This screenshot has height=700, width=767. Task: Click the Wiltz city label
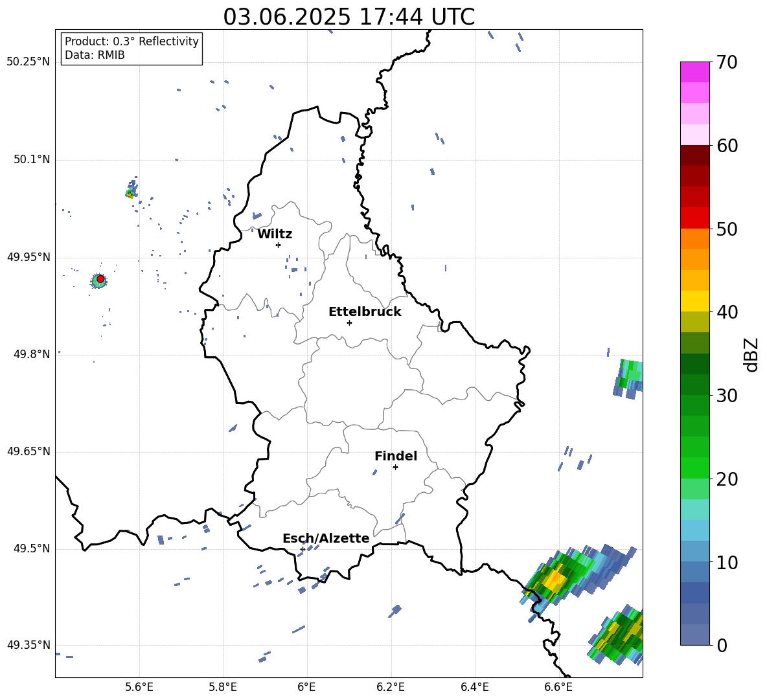pos(275,234)
